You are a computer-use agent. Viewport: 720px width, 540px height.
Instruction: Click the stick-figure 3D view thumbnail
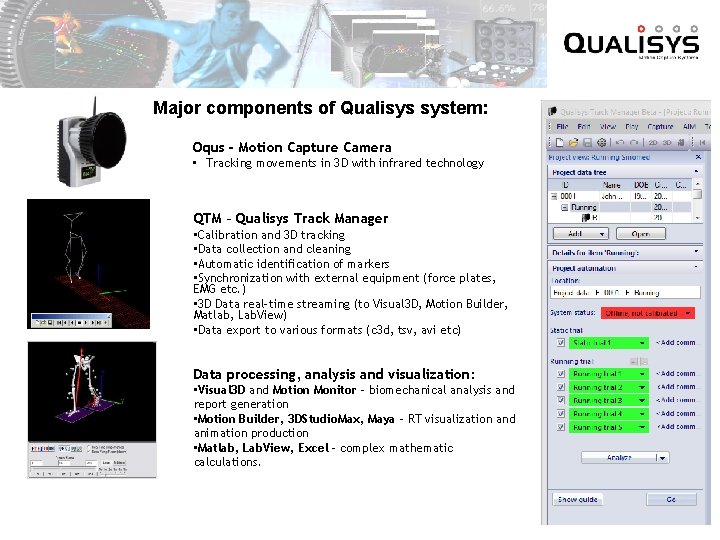pyautogui.click(x=89, y=264)
